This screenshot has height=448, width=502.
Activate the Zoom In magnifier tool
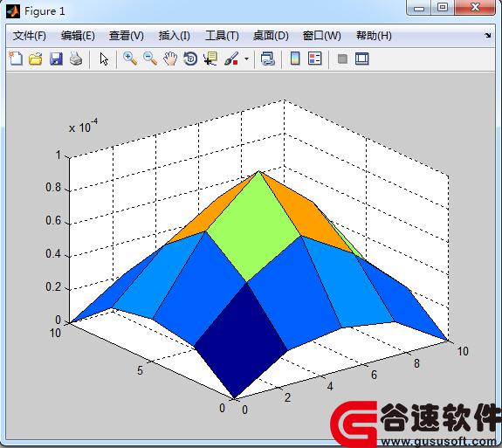pyautogui.click(x=130, y=59)
